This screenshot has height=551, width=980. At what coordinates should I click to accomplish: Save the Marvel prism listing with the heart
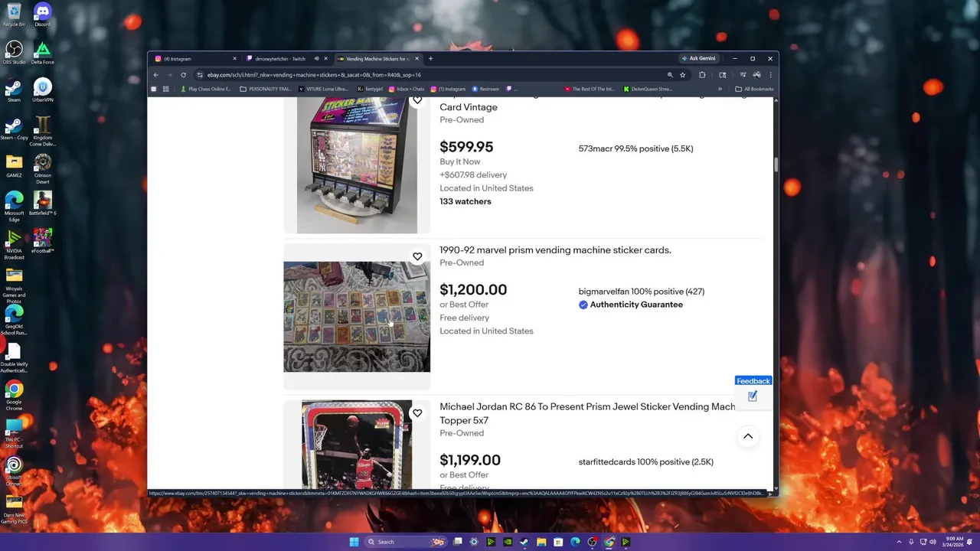pos(417,256)
